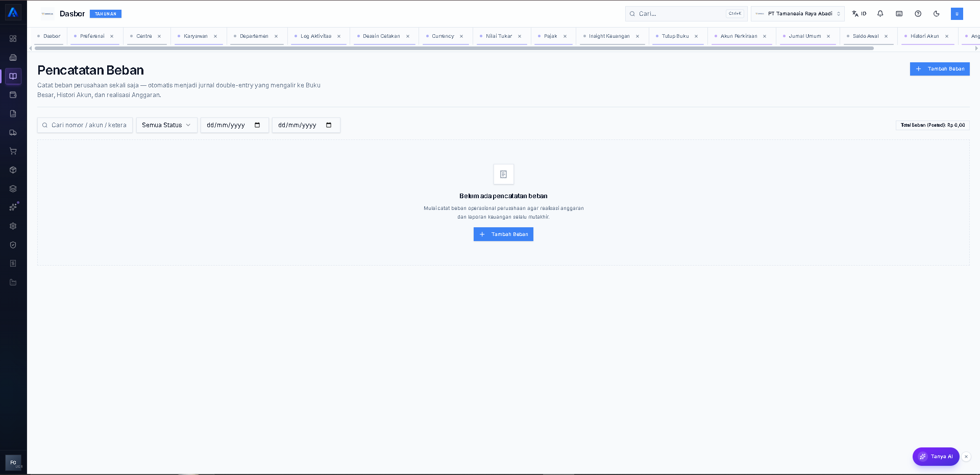Click Tambah Beban button in empty state
The image size is (980, 475).
[503, 234]
